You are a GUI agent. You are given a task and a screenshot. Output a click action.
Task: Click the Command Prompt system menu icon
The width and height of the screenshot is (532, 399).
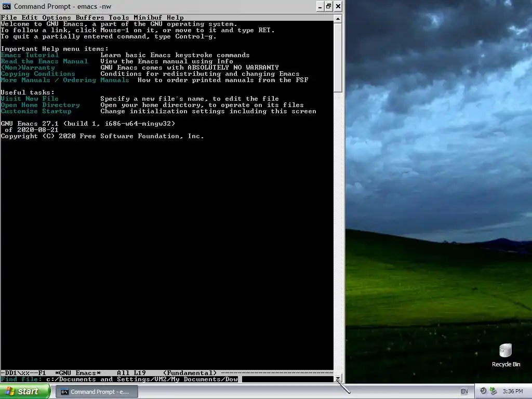(6, 6)
